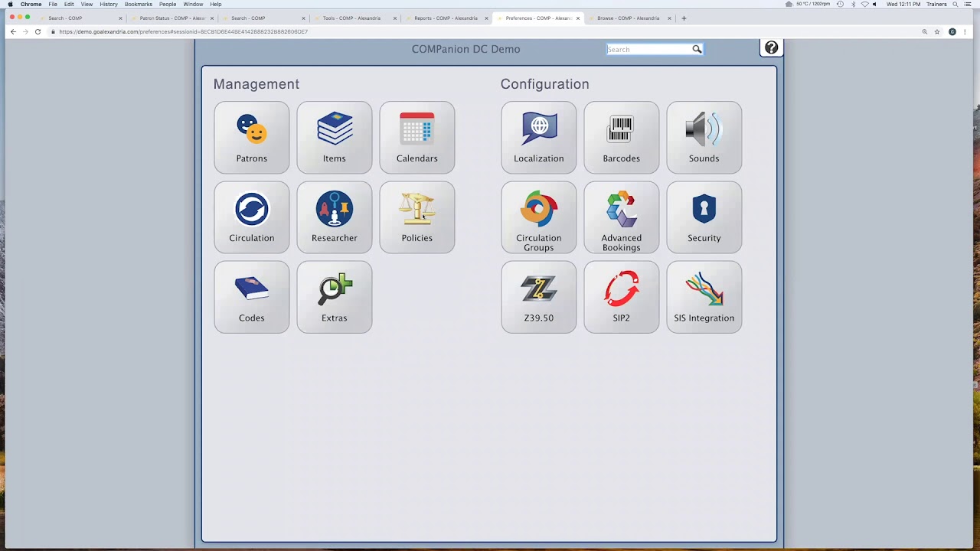The image size is (980, 551).
Task: Open Advanced Bookings configuration
Action: click(622, 217)
